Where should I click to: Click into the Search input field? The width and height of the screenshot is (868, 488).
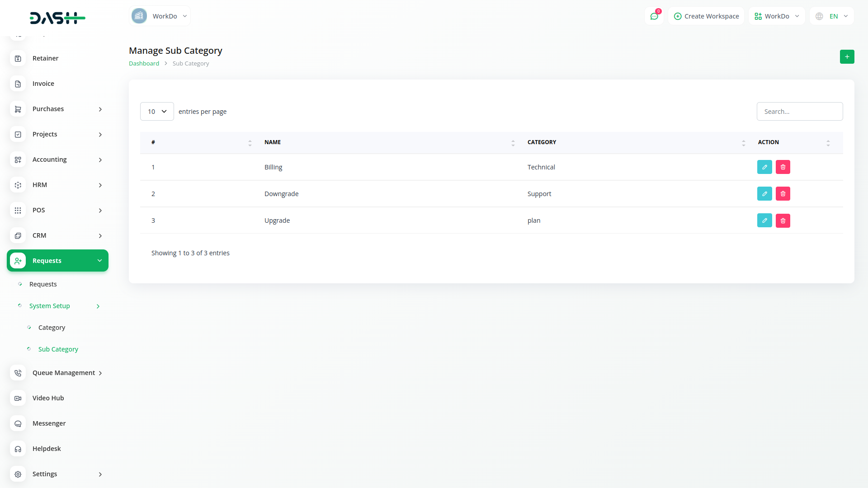coord(799,112)
